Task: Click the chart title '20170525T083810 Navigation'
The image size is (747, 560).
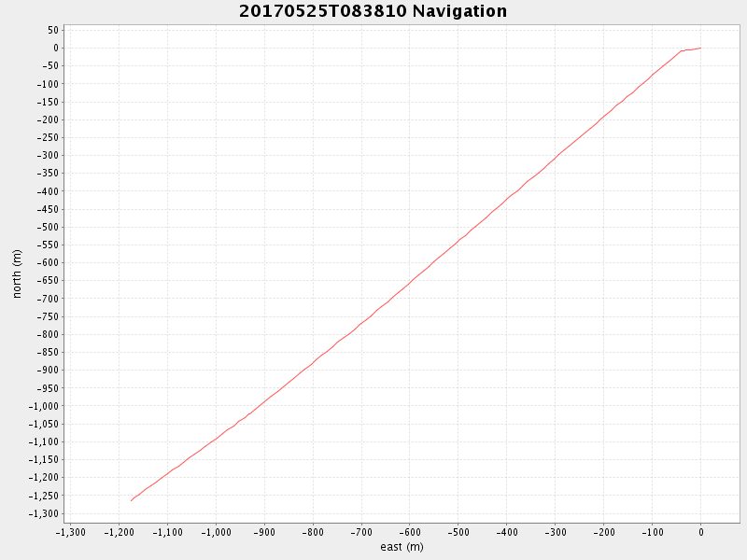Action: (x=373, y=11)
